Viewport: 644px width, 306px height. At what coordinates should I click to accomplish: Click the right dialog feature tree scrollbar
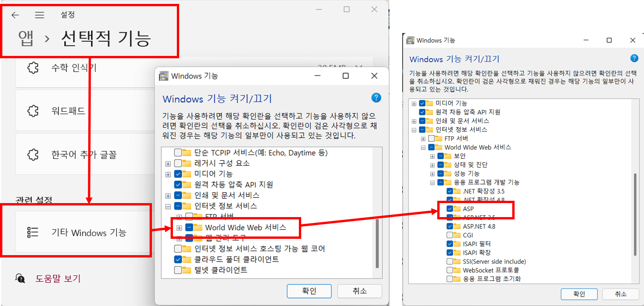click(x=635, y=214)
